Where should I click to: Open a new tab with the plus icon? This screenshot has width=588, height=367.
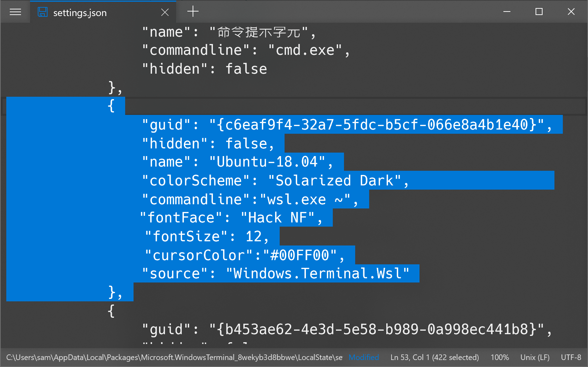pos(193,12)
